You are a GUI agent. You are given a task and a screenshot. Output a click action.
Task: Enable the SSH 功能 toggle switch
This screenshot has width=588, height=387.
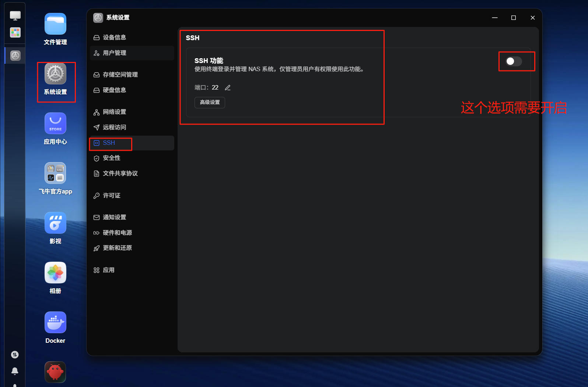point(514,61)
